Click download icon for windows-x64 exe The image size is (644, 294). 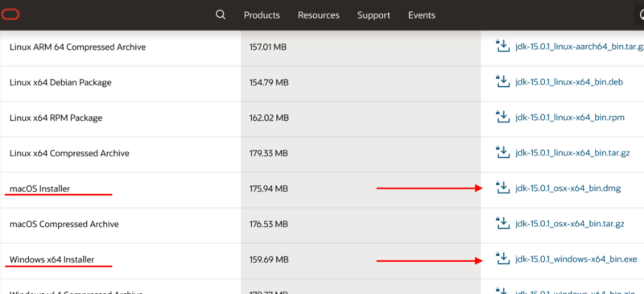(502, 259)
